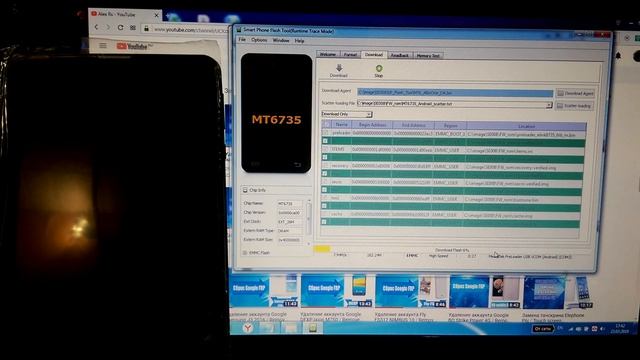Click the volume icon in system tray
640x360 pixels.
click(x=602, y=329)
